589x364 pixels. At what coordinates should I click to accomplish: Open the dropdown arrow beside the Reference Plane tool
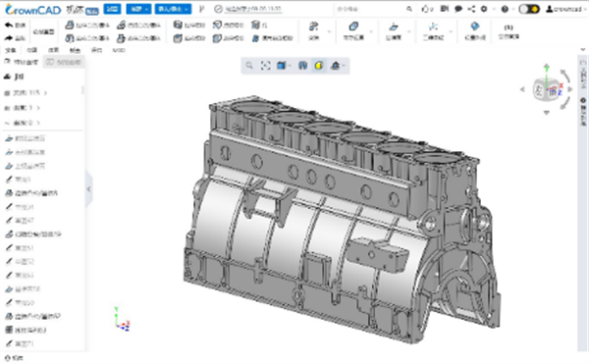(409, 31)
